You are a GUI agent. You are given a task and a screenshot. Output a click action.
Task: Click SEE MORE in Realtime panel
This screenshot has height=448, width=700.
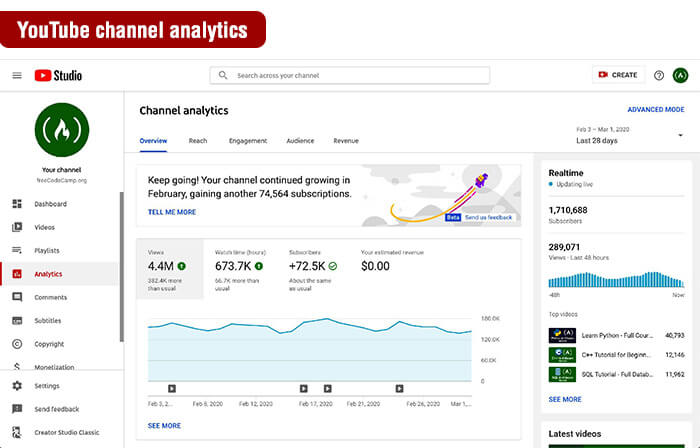pyautogui.click(x=565, y=399)
